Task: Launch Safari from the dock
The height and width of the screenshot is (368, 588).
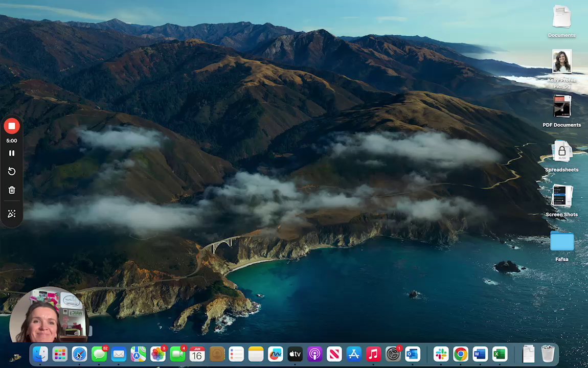Action: pos(79,354)
